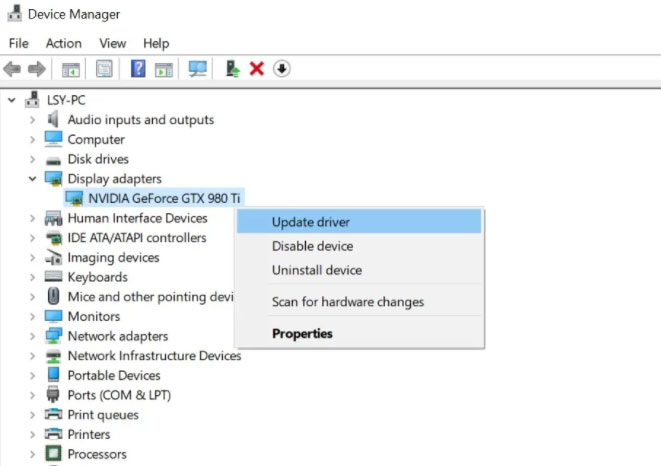661x466 pixels.
Task: Choose Update driver from context menu
Action: 359,222
